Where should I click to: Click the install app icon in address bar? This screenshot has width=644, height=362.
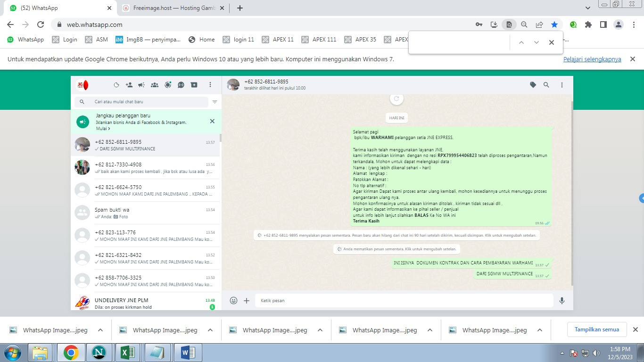pos(494,25)
